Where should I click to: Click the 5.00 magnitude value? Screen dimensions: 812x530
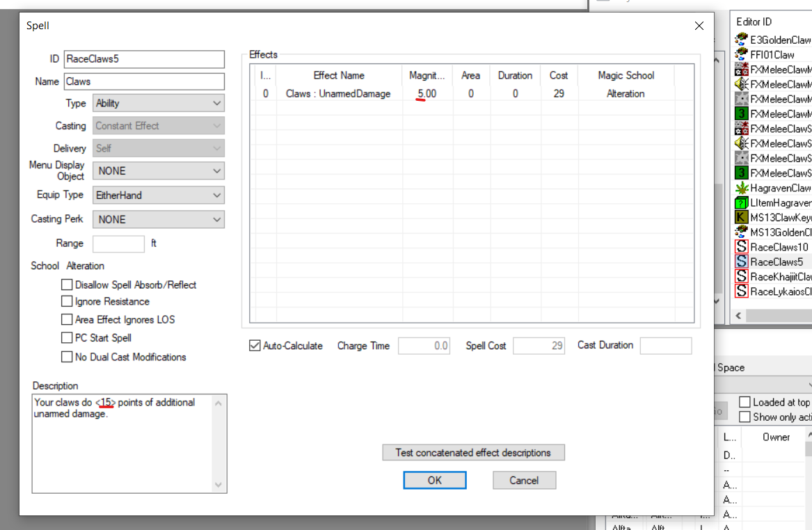coord(427,94)
